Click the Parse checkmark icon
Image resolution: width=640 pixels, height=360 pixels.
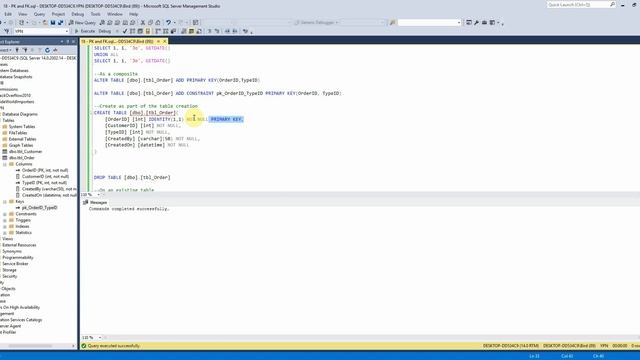[125, 31]
